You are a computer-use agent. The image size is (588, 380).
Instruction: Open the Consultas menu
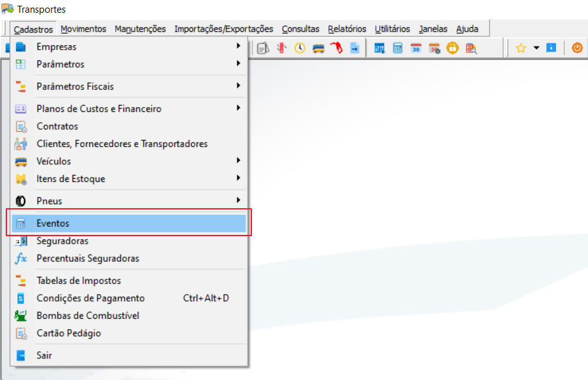coord(300,29)
